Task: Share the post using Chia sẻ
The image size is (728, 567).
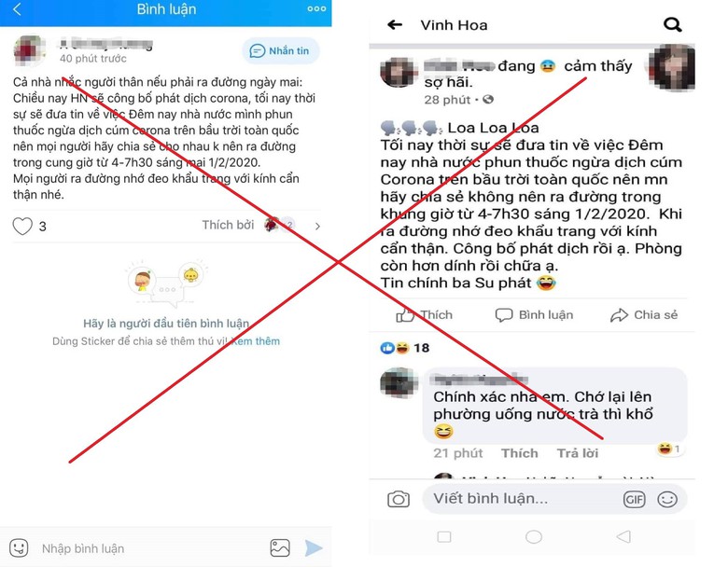Action: pyautogui.click(x=644, y=315)
